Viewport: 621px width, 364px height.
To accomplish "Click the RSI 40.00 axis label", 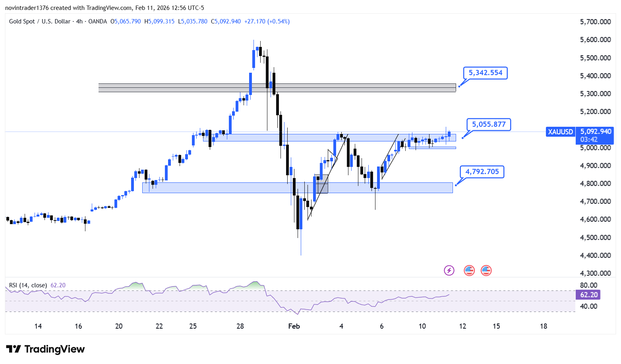I will 589,306.
